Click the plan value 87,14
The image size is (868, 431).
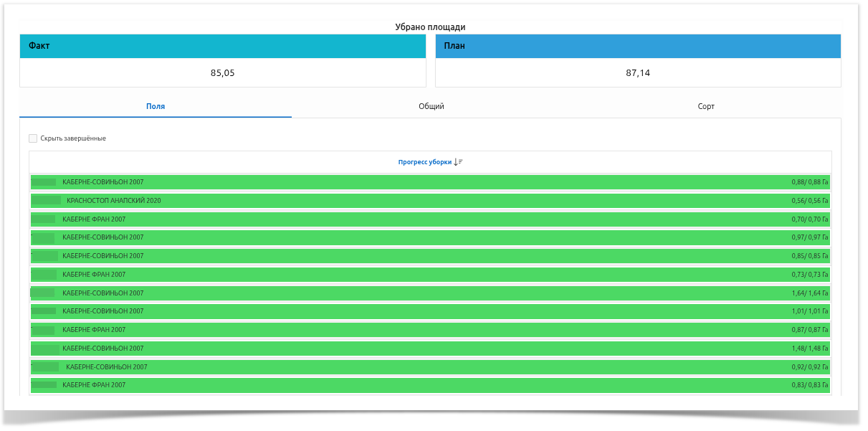tap(638, 72)
